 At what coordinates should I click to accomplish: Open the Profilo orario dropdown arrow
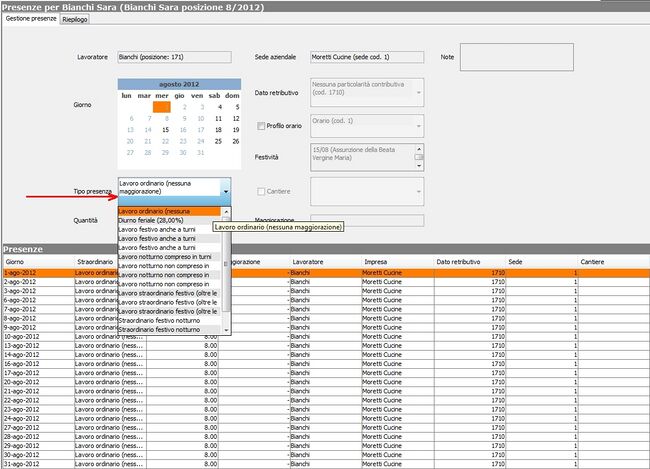point(419,125)
